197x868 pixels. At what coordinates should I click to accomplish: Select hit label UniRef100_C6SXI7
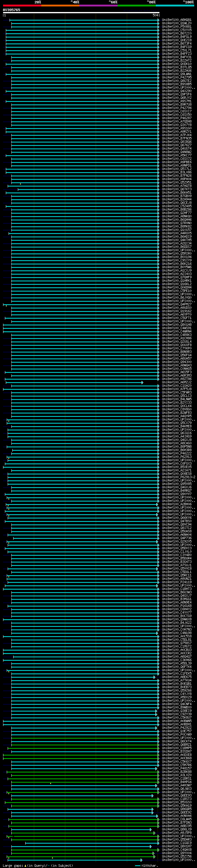tap(177, 111)
